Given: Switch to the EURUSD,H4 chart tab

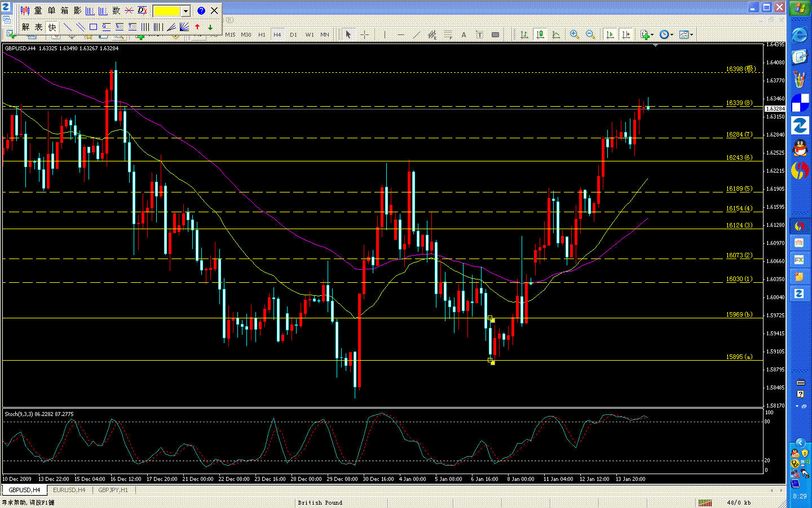Looking at the screenshot, I should 69,490.
